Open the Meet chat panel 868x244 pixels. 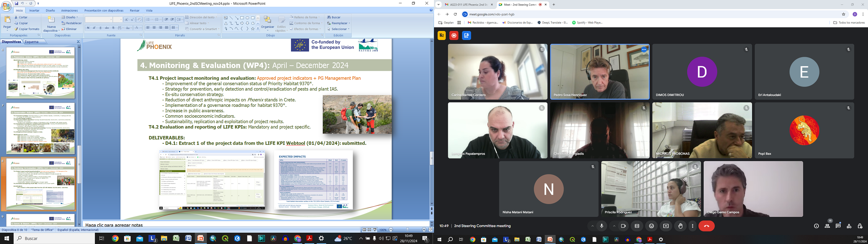(x=838, y=226)
